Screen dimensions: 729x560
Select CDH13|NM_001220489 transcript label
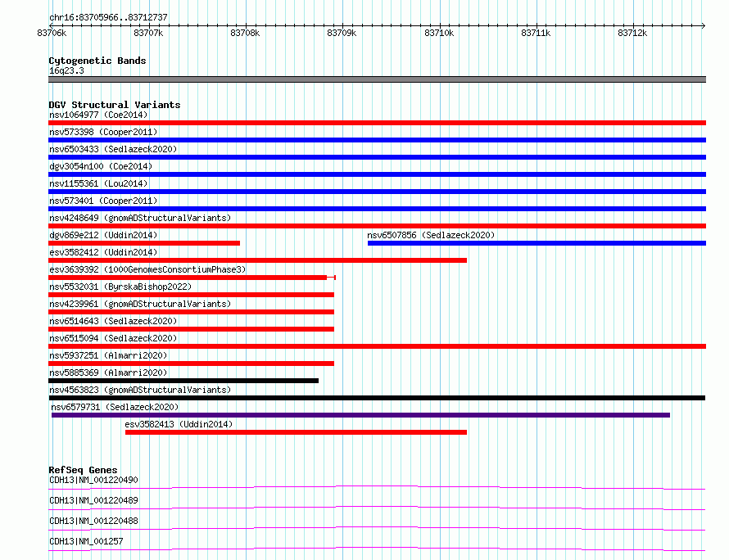[x=93, y=500]
